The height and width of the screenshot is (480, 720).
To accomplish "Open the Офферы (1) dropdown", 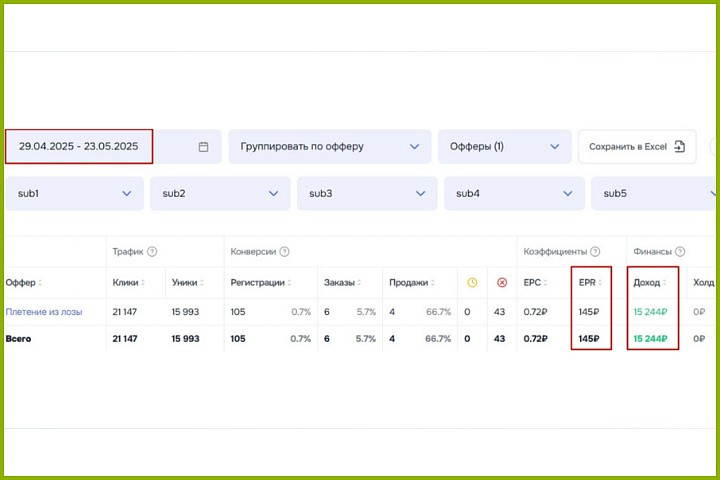I will click(x=504, y=146).
